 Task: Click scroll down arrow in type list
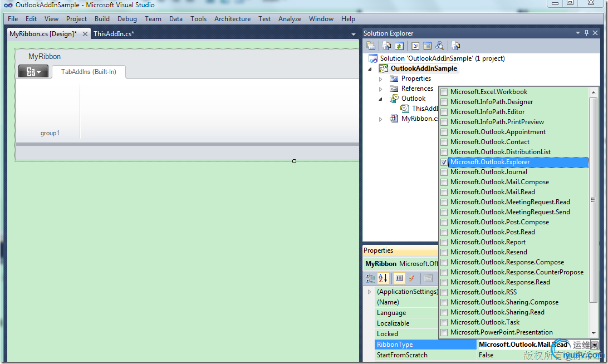tap(594, 333)
